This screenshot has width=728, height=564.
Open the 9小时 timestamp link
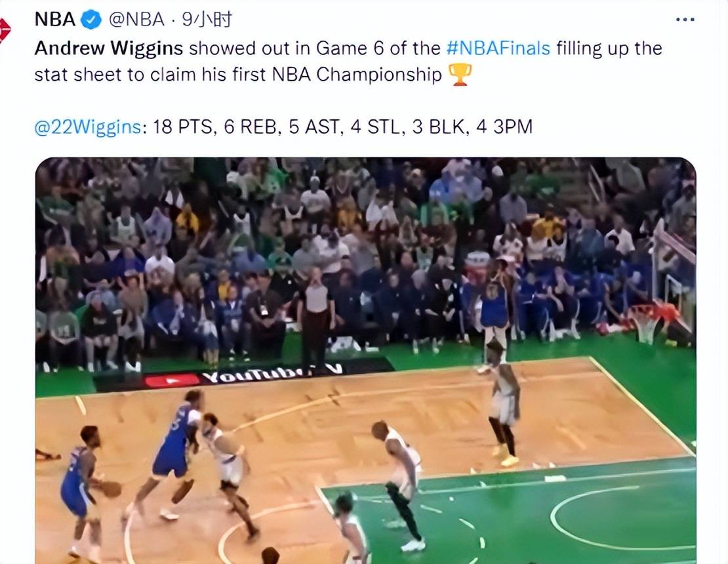(x=207, y=20)
